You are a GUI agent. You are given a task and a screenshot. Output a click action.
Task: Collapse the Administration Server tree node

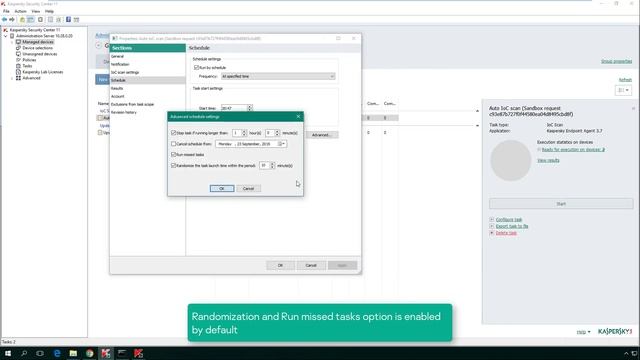(6, 36)
